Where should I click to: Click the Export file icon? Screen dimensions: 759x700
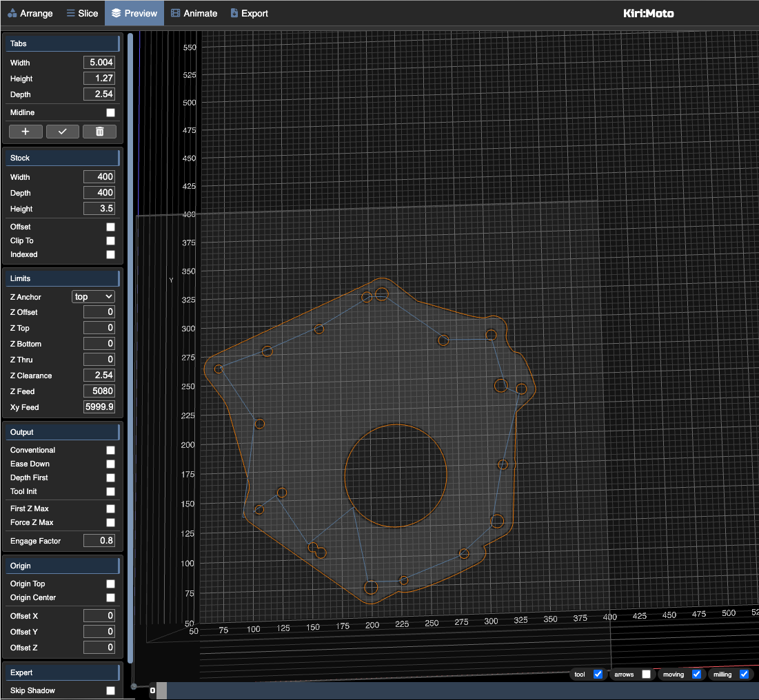(234, 13)
